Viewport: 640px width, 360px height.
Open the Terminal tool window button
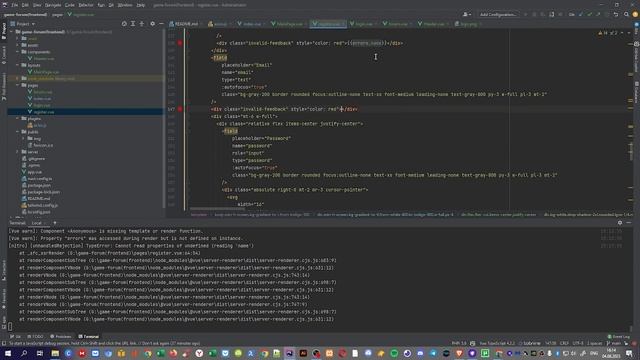89,337
